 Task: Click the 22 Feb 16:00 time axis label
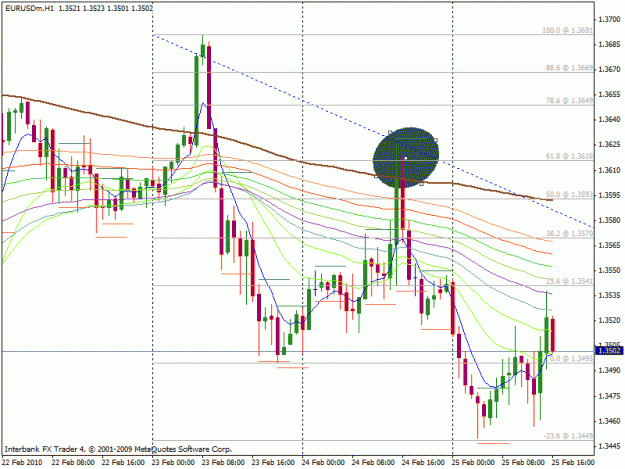123,462
